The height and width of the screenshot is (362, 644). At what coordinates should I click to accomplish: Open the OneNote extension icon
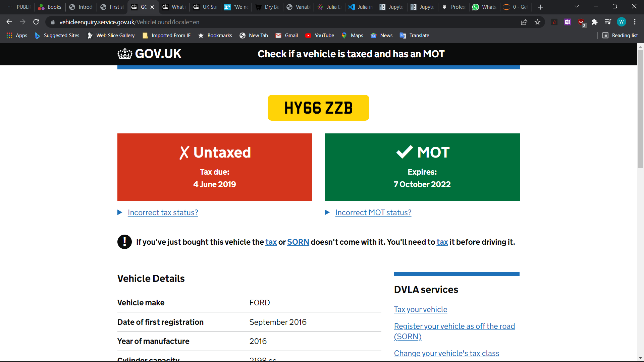pos(568,22)
